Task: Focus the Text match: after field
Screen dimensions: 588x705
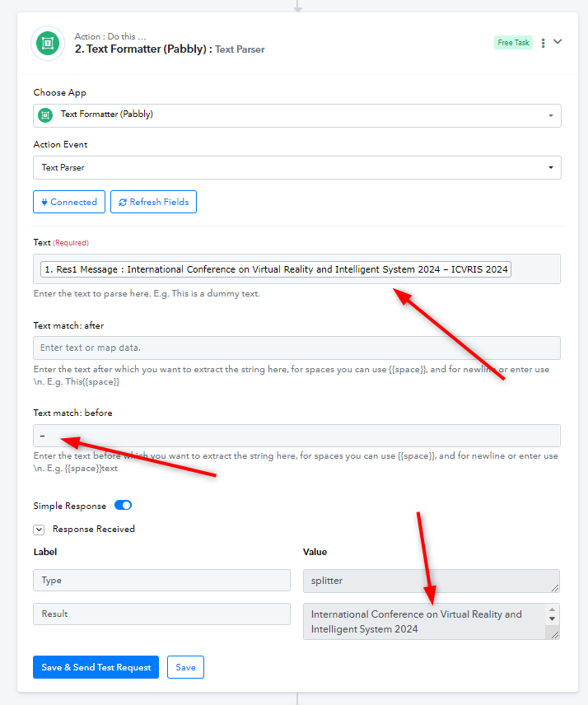Action: coord(296,348)
